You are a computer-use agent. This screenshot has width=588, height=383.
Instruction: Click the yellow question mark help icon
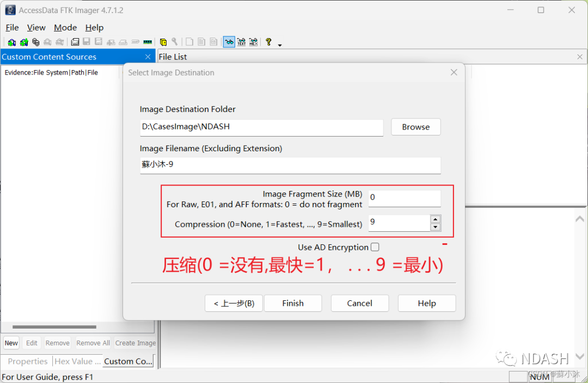pos(268,42)
